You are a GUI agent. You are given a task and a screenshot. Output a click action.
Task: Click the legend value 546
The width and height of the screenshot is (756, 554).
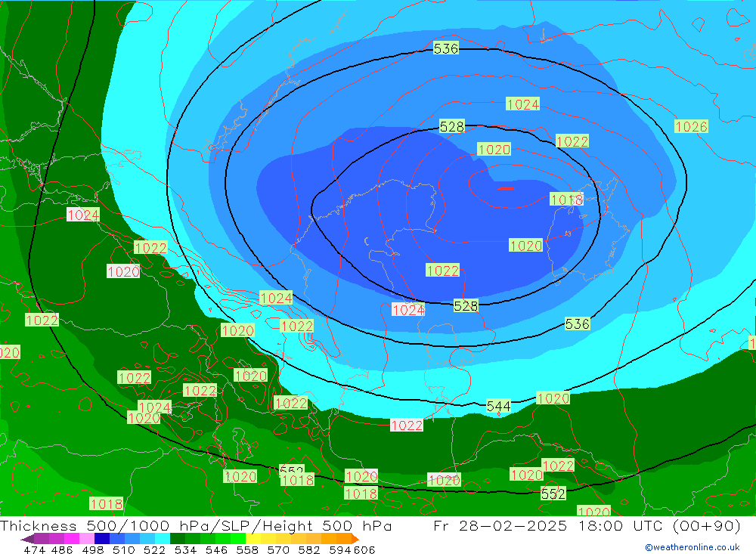tap(216, 549)
